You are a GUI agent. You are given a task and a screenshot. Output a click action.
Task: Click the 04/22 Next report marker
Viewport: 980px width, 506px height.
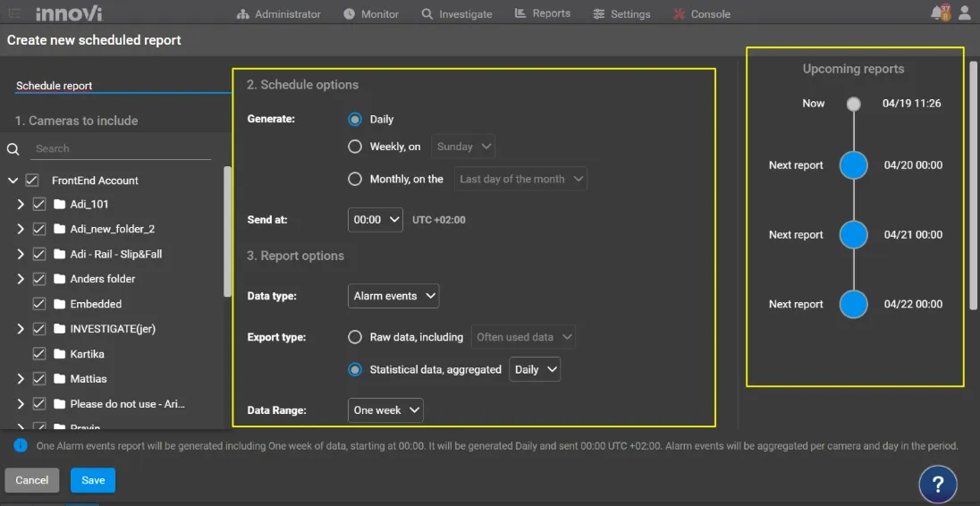click(853, 304)
